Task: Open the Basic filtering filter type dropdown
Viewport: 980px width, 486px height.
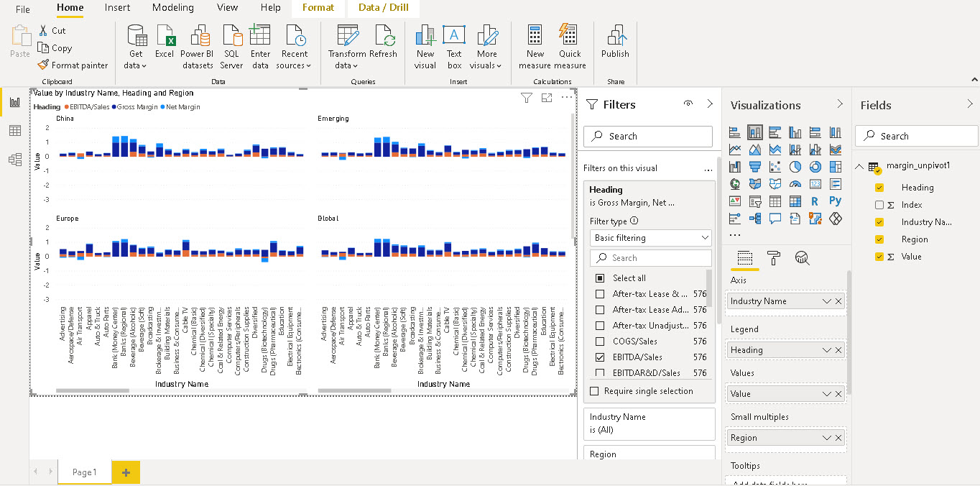Action: tap(650, 237)
